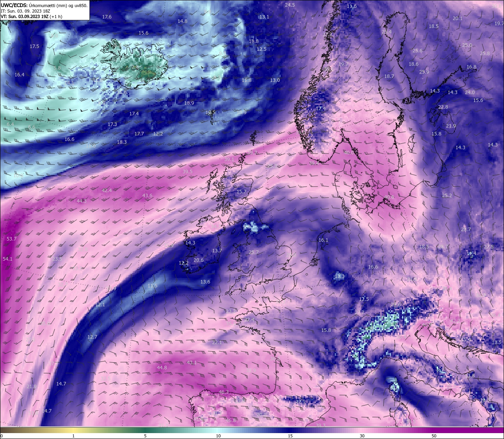The width and height of the screenshot is (504, 439).
Task: Click the 13.5 value over the Balkans
Action: coord(497,343)
